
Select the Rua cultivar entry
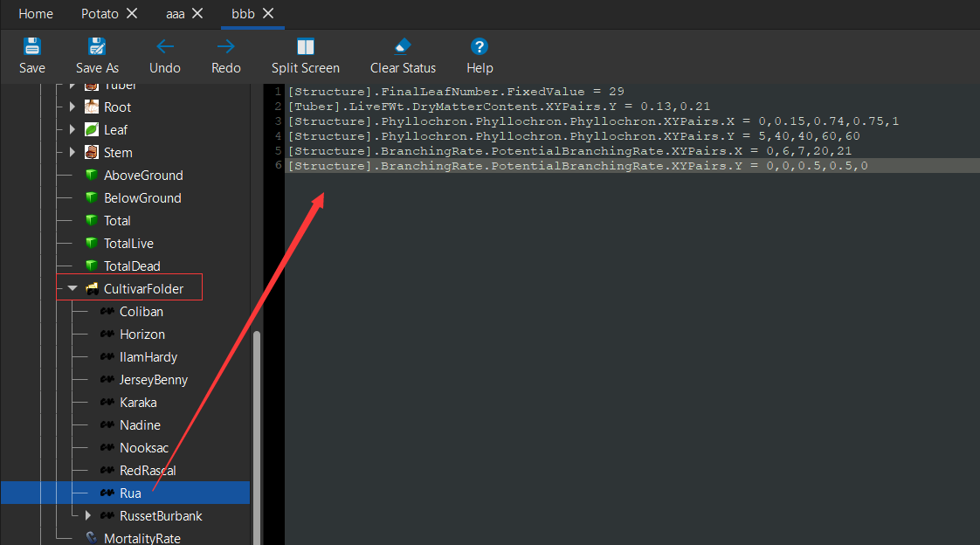tap(131, 493)
